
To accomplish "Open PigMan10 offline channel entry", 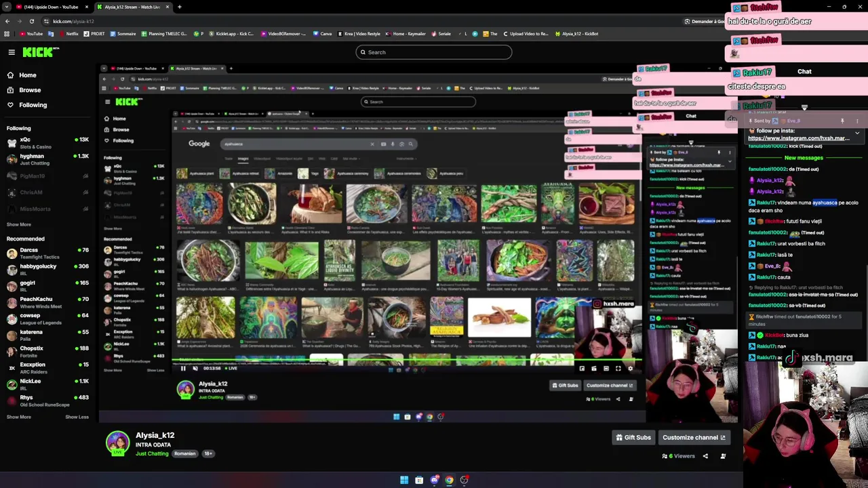I will (x=47, y=176).
